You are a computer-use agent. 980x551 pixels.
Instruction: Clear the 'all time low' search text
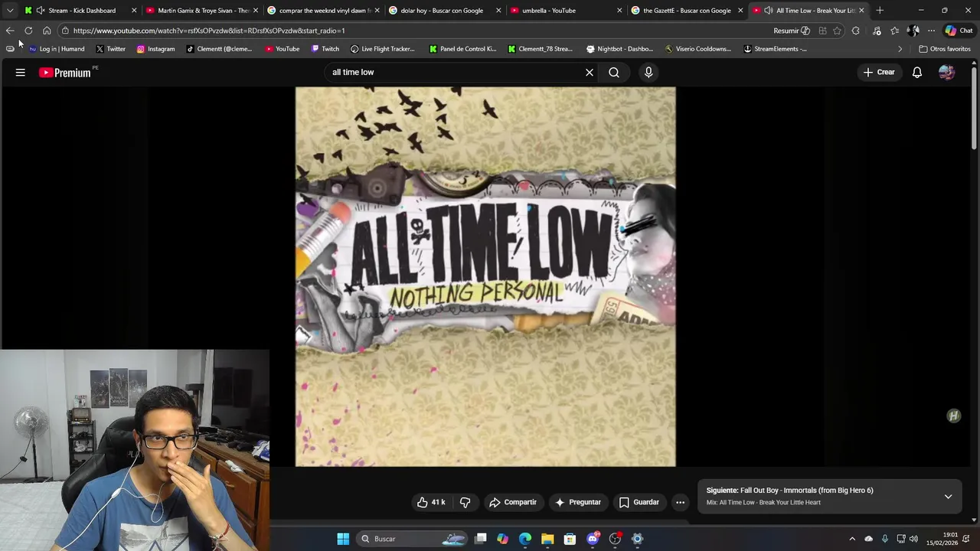(x=590, y=73)
